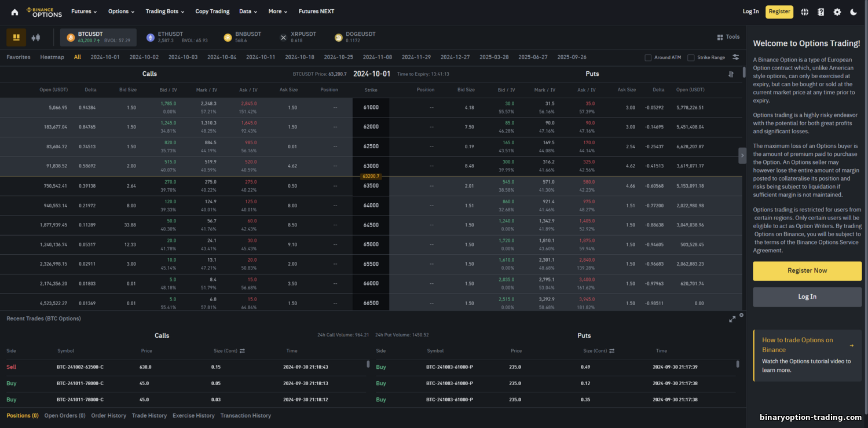The height and width of the screenshot is (428, 868).
Task: Open the Open Orders (0) tab
Action: (65, 416)
